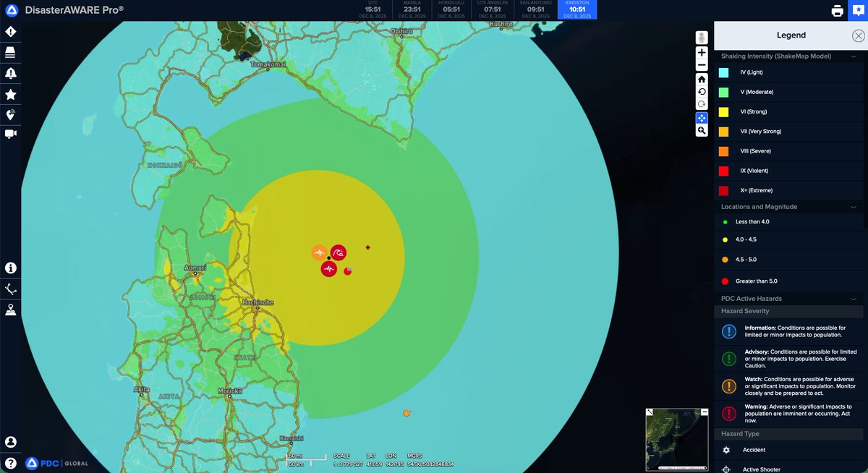Click the red tsunami hazard marker
Image resolution: width=868 pixels, height=473 pixels.
coord(339,252)
